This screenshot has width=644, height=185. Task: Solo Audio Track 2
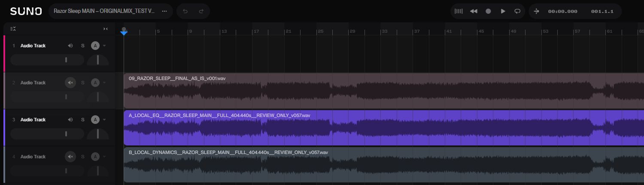[x=83, y=83]
